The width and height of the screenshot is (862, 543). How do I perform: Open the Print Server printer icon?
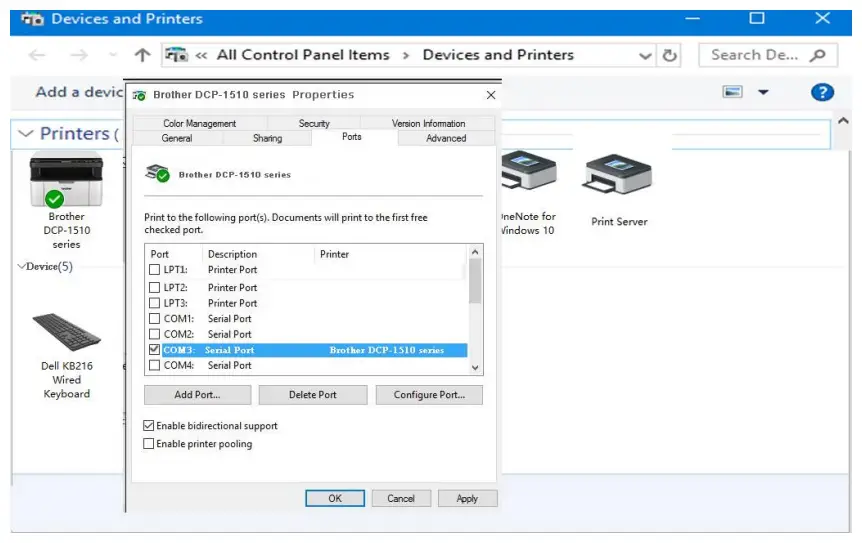[618, 175]
